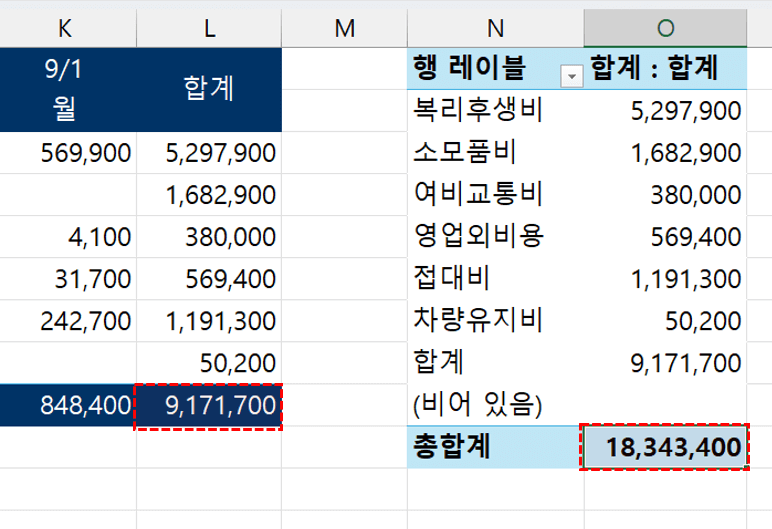Viewport: 772px width, 529px height.
Task: Select pivot value 5,297,900 for 복리후생비
Action: click(666, 110)
